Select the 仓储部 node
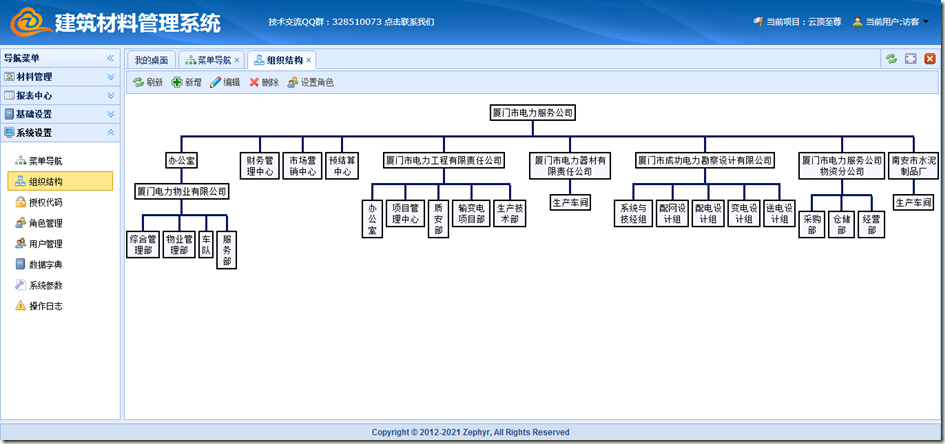 [841, 224]
